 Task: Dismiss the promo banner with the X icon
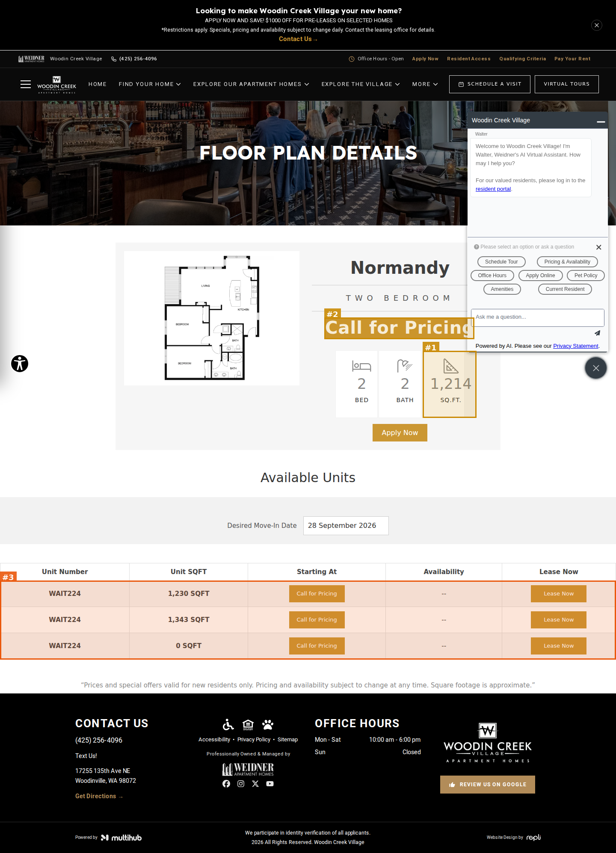[596, 25]
